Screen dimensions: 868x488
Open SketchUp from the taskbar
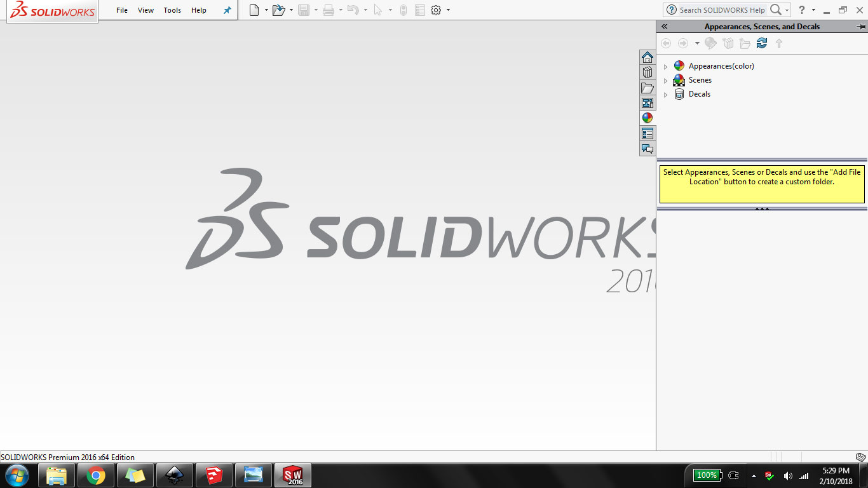pos(214,475)
